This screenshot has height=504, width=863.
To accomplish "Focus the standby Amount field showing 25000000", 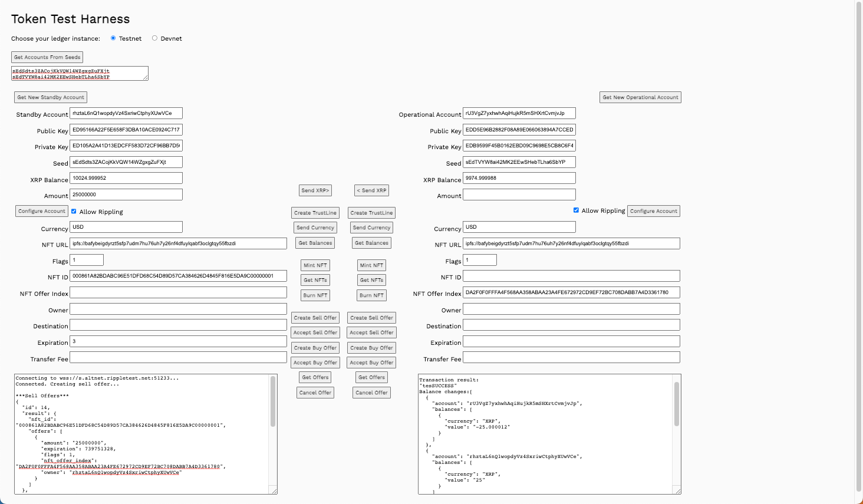I will pos(126,195).
